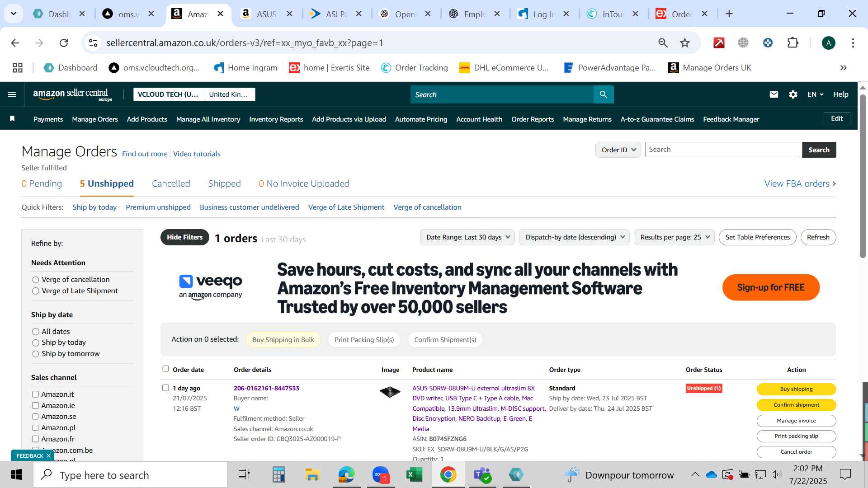Viewport: 868px width, 488px height.
Task: Open Chrome extensions puzzle icon
Action: (793, 43)
